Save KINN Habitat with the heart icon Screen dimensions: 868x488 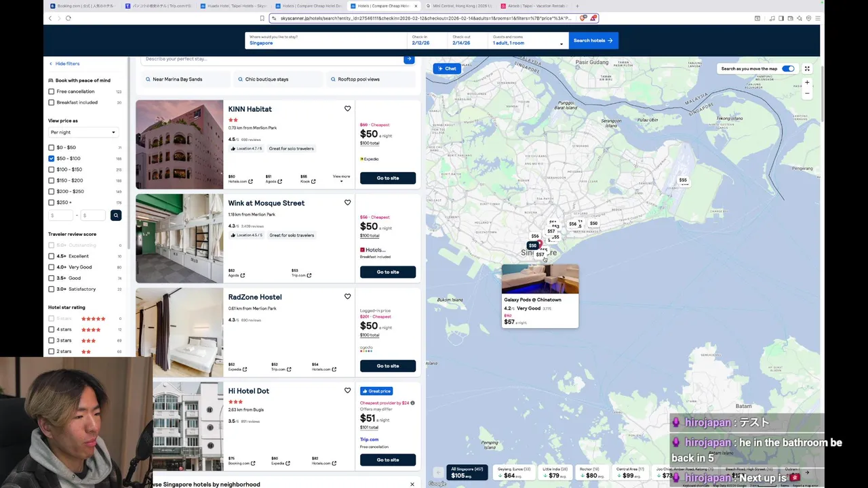click(x=347, y=108)
